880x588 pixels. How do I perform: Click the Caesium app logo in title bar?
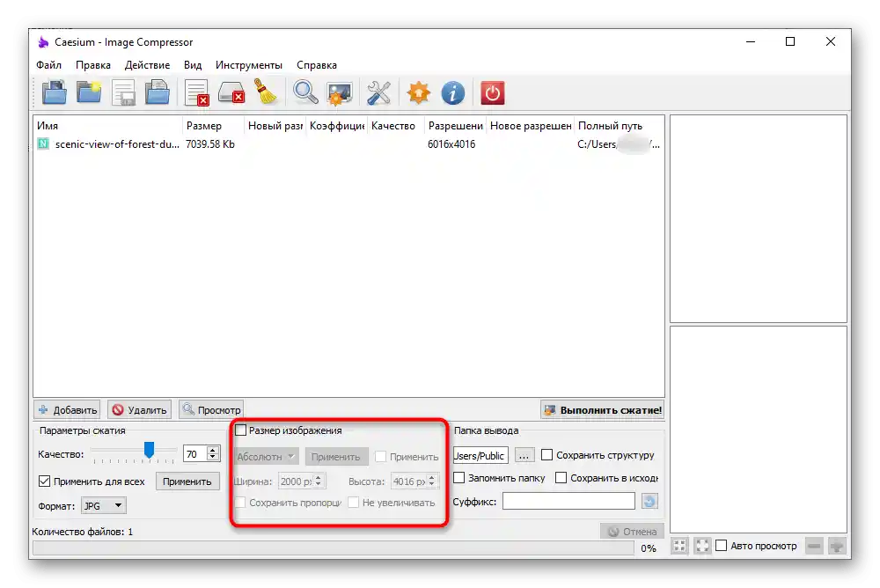click(x=43, y=42)
